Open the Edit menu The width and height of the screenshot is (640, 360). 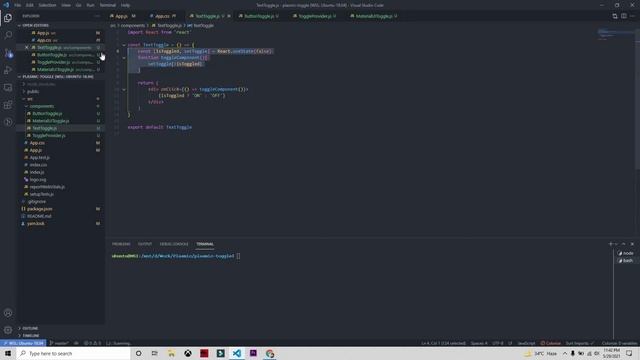click(30, 5)
